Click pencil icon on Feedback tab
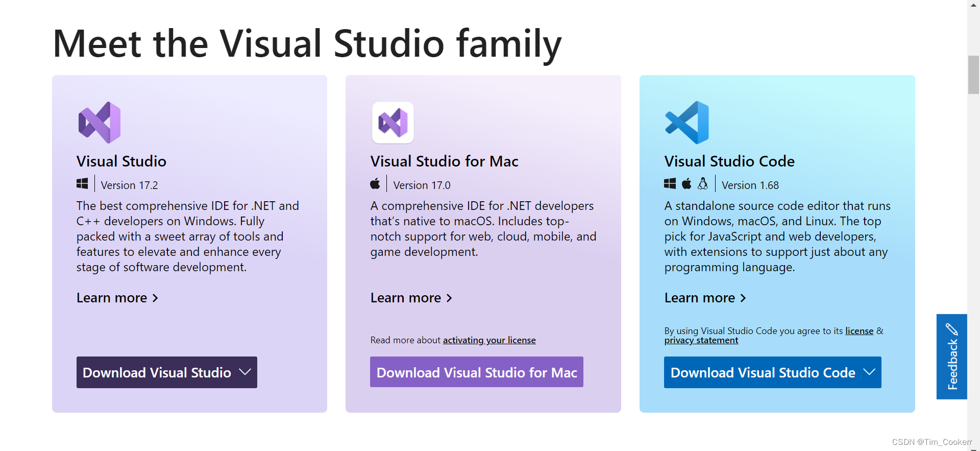The width and height of the screenshot is (980, 451). click(951, 329)
